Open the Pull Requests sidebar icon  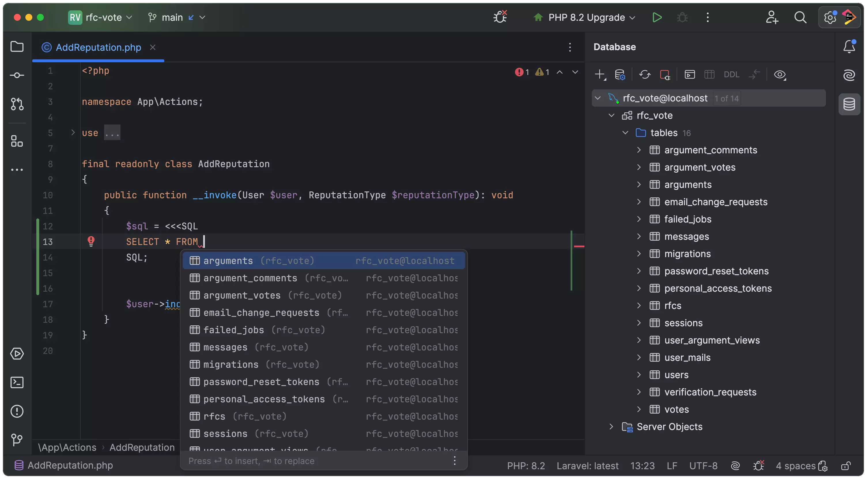pyautogui.click(x=17, y=104)
